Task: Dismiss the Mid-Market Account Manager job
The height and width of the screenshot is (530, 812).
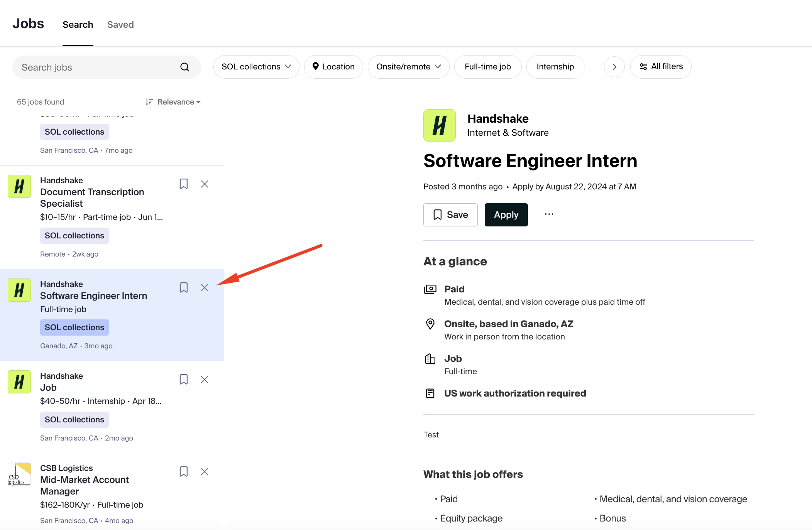Action: click(x=205, y=472)
